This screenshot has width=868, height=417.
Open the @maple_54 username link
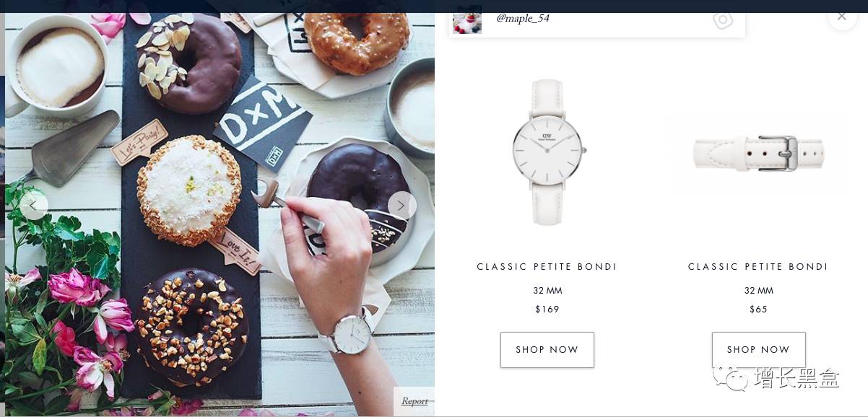coord(523,19)
